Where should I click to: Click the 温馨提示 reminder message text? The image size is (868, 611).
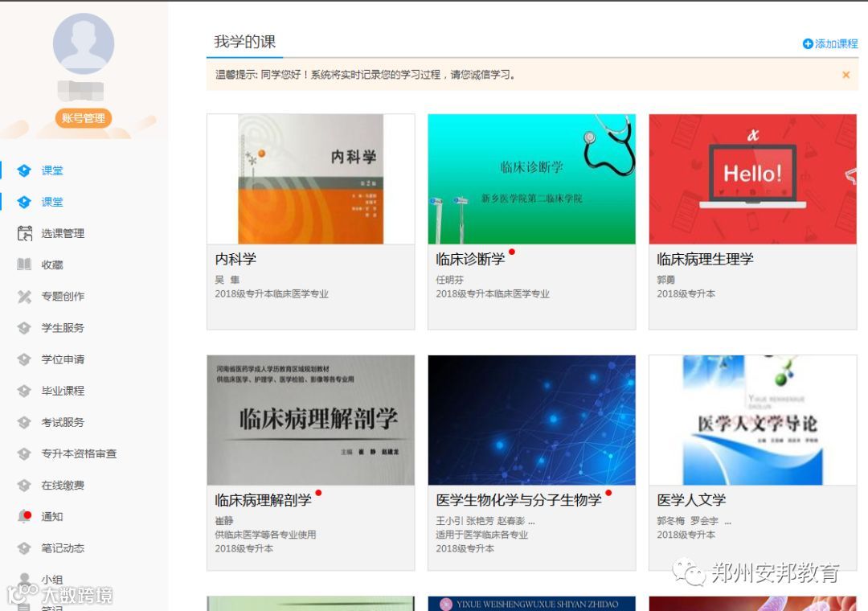[366, 75]
